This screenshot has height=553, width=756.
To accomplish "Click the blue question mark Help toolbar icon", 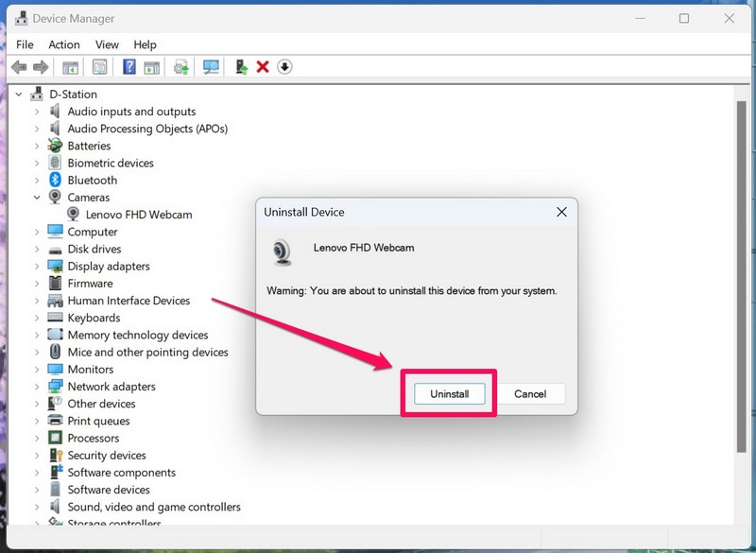I will pos(129,67).
